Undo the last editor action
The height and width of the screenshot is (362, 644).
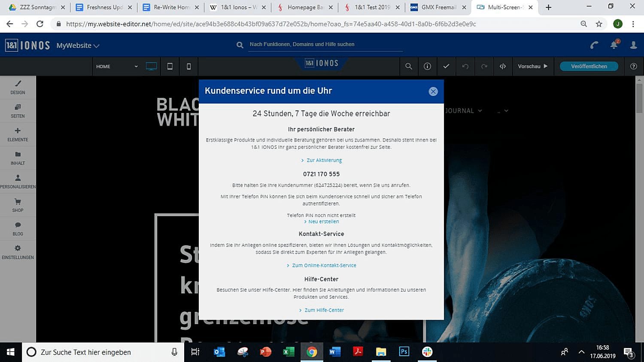[x=465, y=66]
